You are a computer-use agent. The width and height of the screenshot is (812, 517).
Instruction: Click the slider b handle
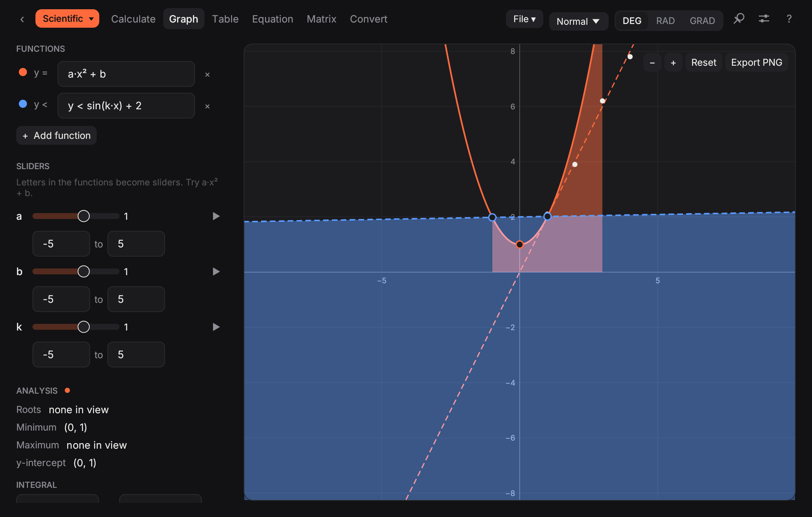[x=84, y=271]
